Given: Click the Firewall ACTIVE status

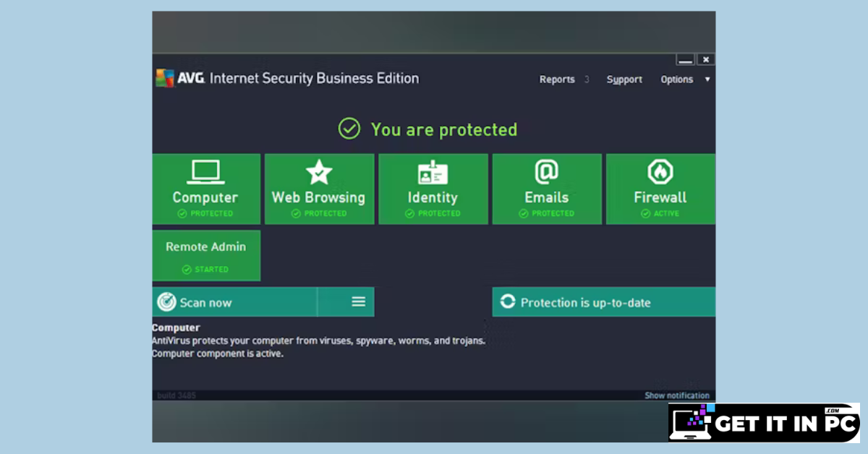Looking at the screenshot, I should click(x=660, y=214).
